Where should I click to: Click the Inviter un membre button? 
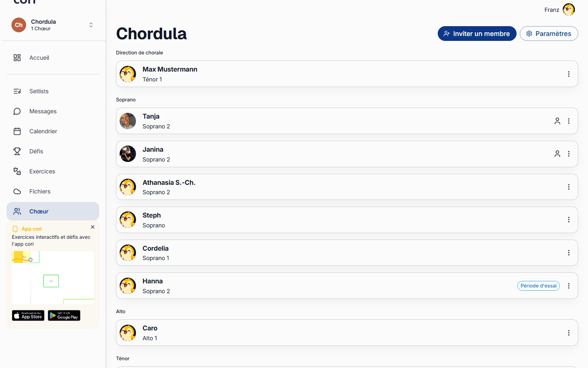click(x=477, y=34)
